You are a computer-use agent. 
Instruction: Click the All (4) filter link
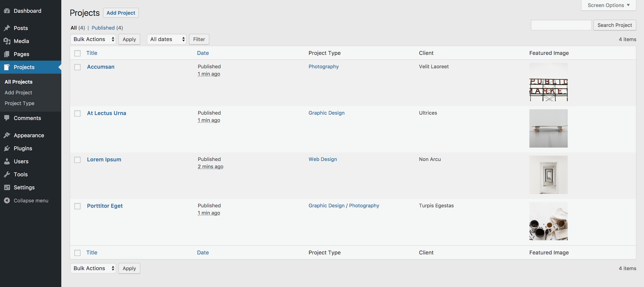[x=78, y=28]
